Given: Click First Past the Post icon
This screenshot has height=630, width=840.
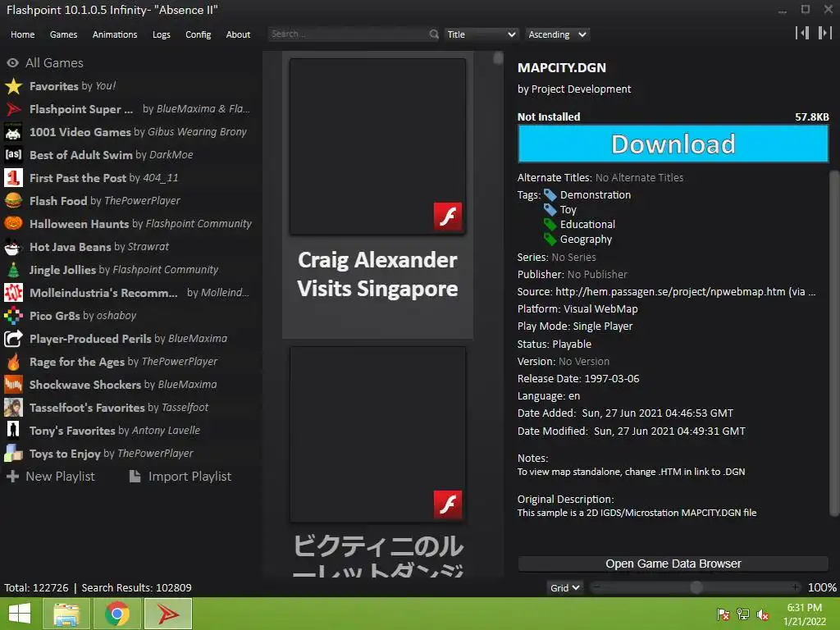Looking at the screenshot, I should tap(13, 178).
